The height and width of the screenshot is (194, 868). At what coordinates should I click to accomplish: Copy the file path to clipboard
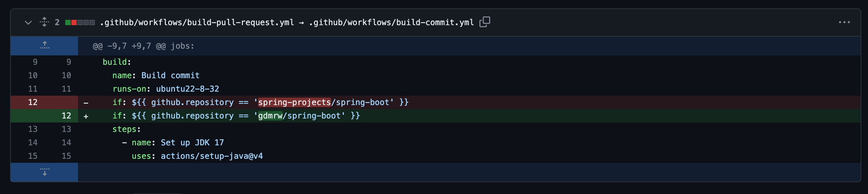[x=484, y=22]
